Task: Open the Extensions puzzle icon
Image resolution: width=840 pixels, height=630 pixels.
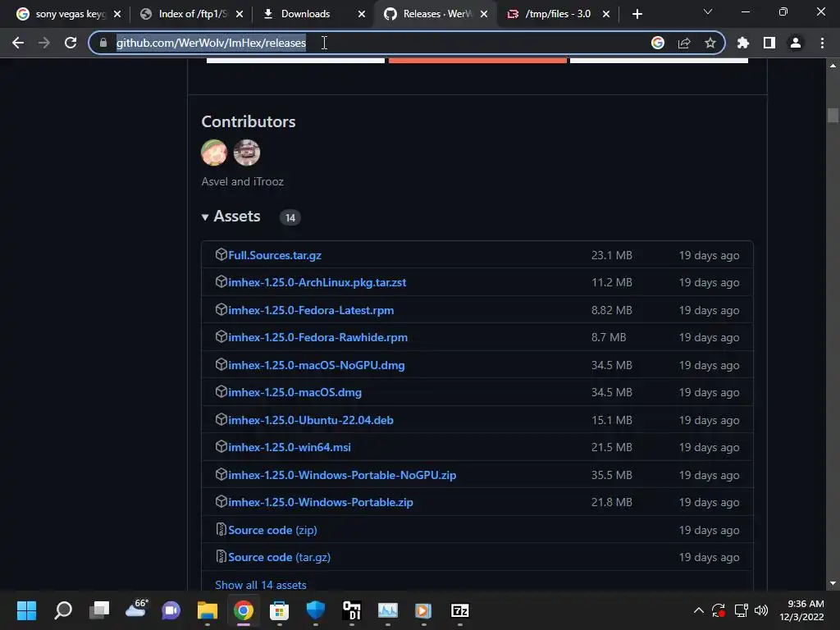Action: coord(743,43)
